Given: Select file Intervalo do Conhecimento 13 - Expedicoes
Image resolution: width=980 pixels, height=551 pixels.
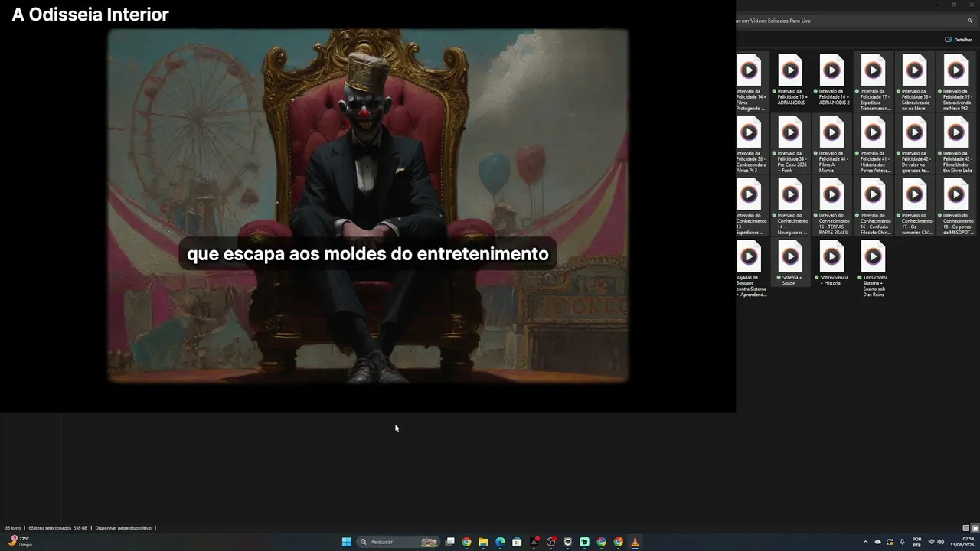Looking at the screenshot, I should click(751, 207).
